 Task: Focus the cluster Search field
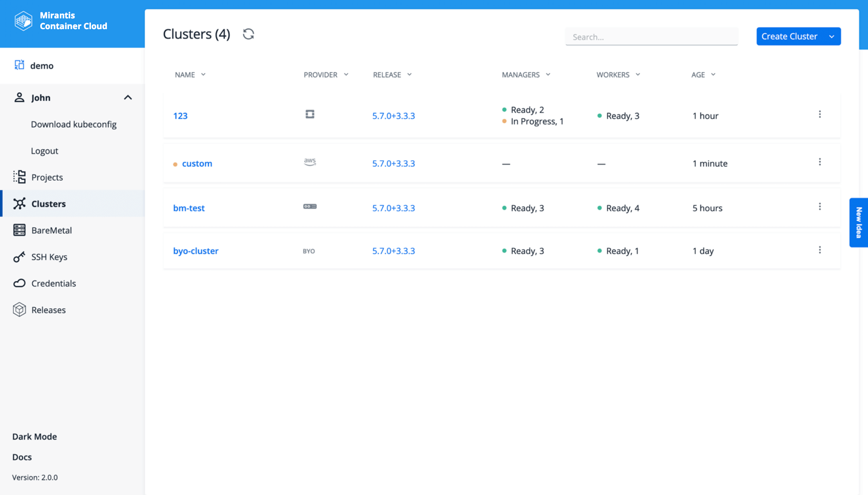651,37
